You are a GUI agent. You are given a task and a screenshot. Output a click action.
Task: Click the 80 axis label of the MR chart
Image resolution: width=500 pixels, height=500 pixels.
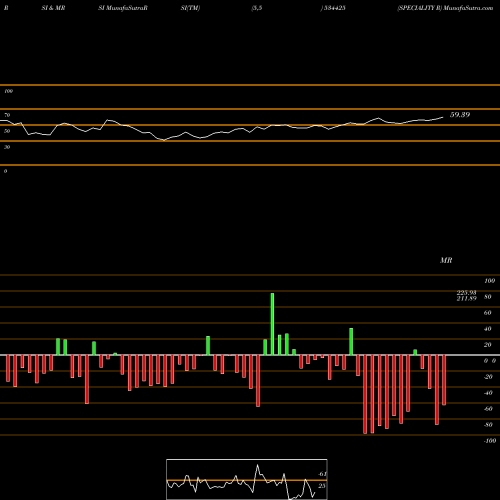[x=487, y=297]
